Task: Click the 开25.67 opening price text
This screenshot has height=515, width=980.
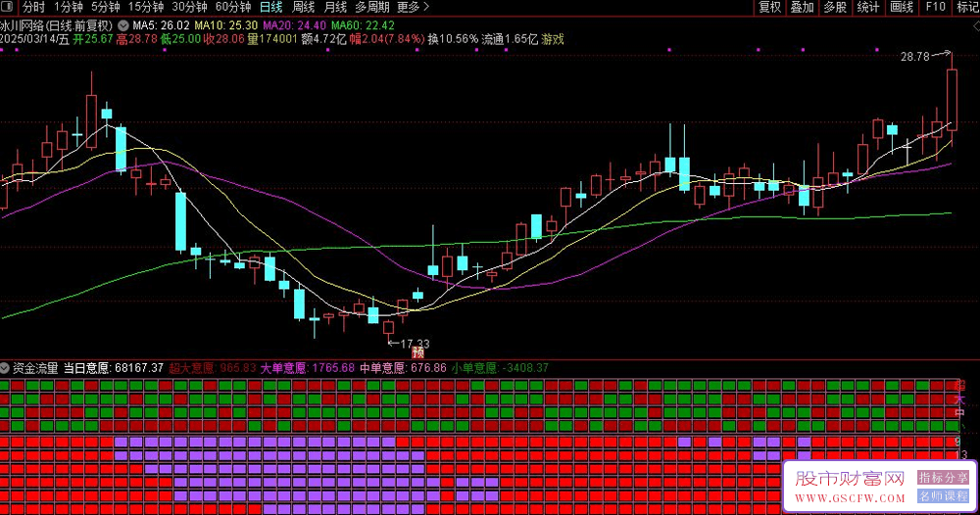Action: pyautogui.click(x=92, y=39)
